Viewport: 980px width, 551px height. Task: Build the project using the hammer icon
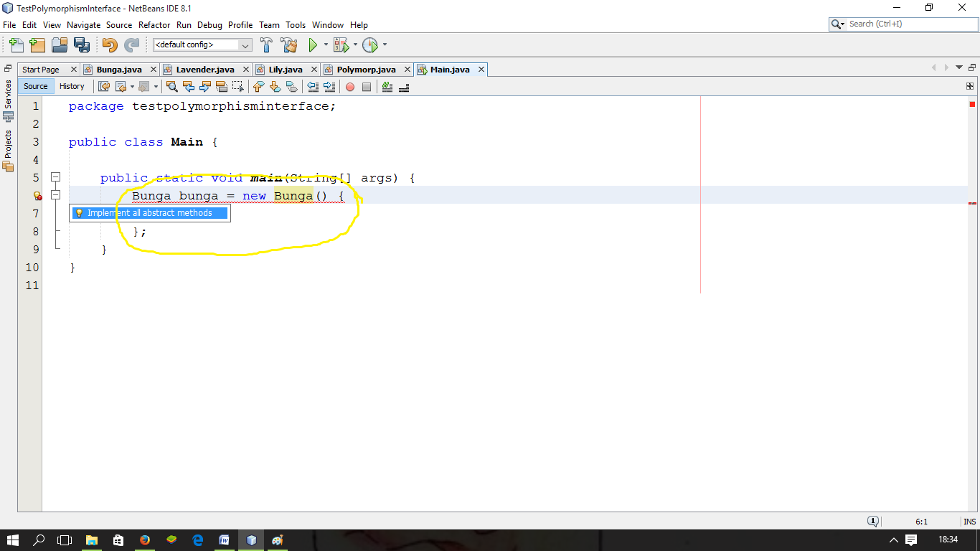[265, 44]
